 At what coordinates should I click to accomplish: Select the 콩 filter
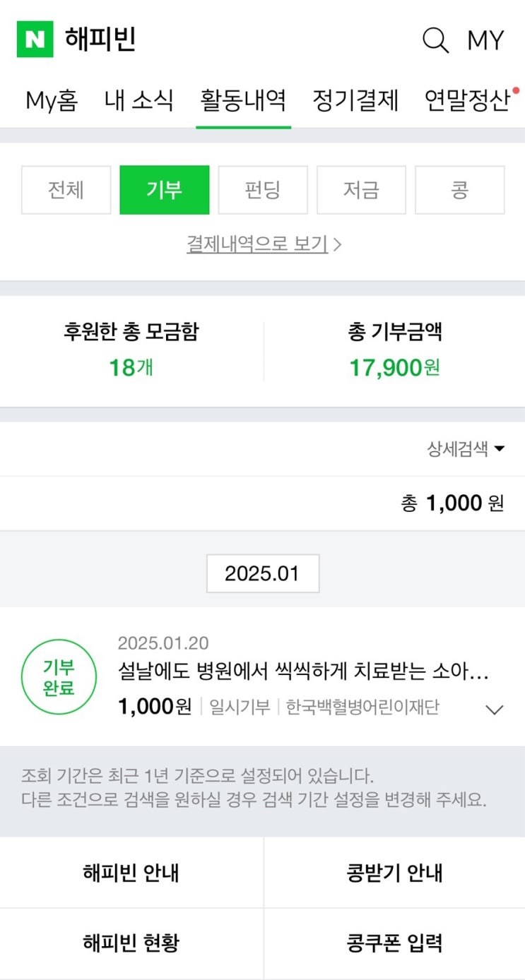[x=459, y=190]
